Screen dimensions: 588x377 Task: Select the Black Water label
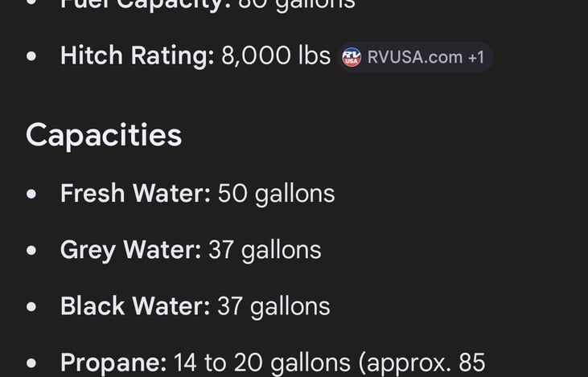[x=135, y=306]
